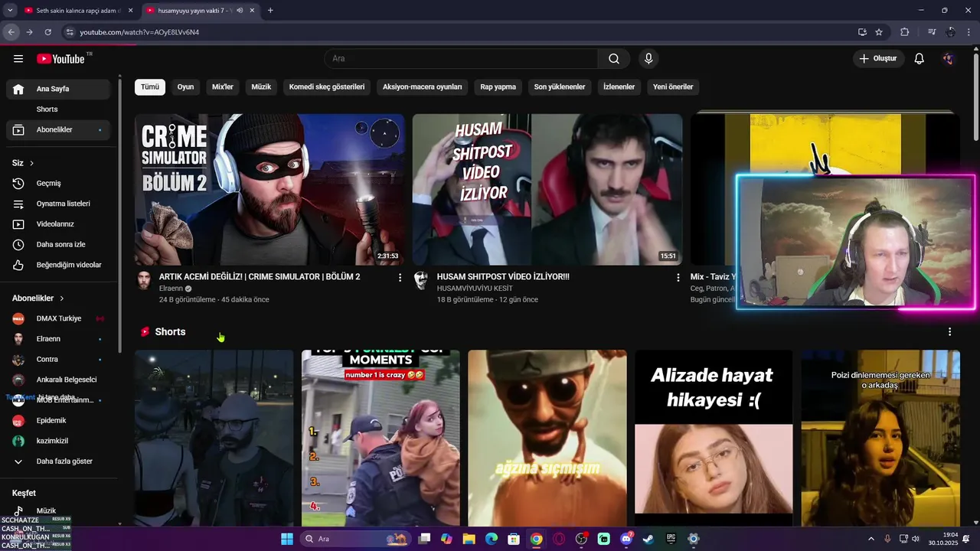This screenshot has height=551, width=980.
Task: Open Alizade hayat hikayesi short
Action: point(714,438)
